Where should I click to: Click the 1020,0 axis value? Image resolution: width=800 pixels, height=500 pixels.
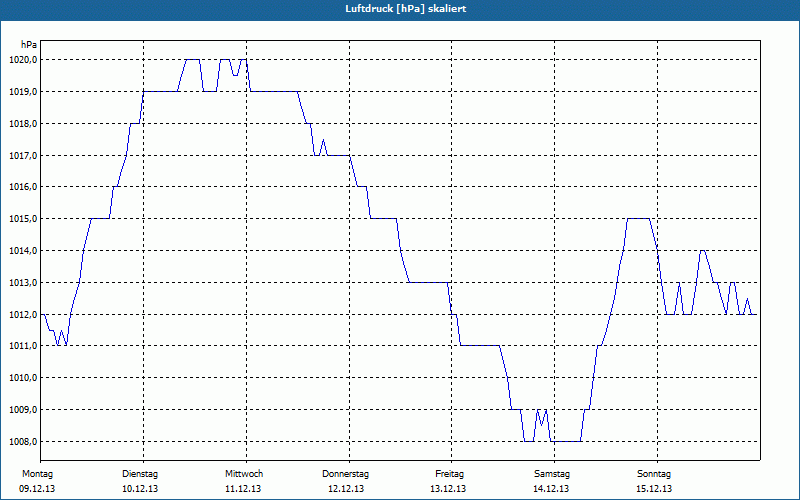pos(23,60)
